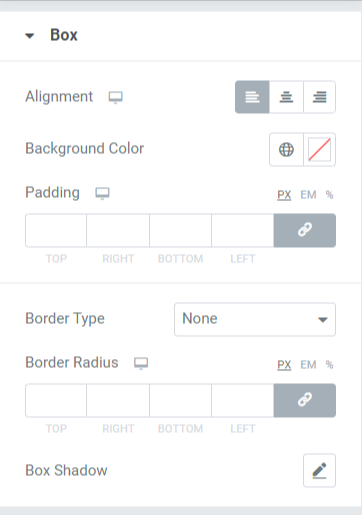Click responsive device icon beside Border Radius

[x=141, y=363]
